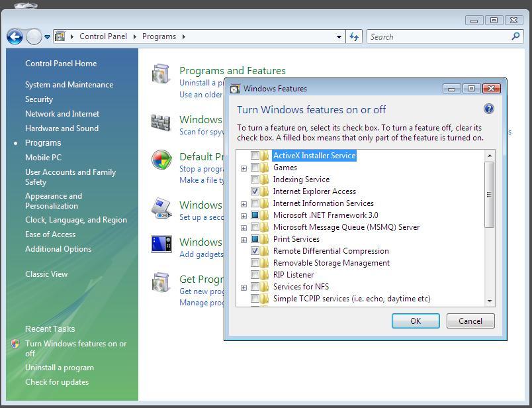
Task: Expand Microsoft .NET Framework 3.0 node
Action: [x=244, y=216]
